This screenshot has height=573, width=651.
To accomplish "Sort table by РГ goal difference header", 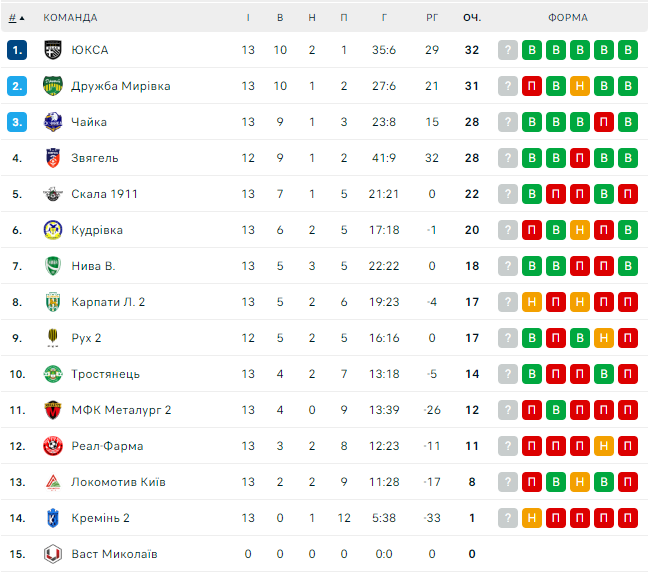I will point(432,17).
